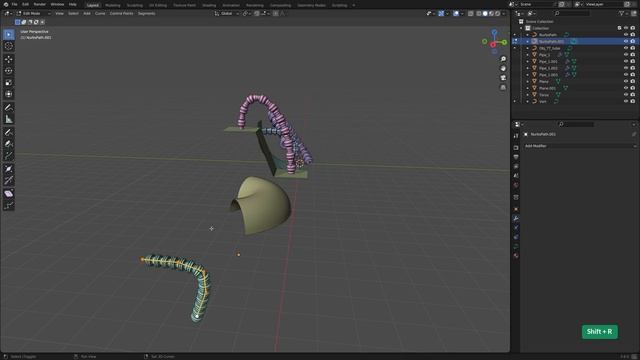Select the Annotate tool
Screen dimensions: 640x360
9,108
